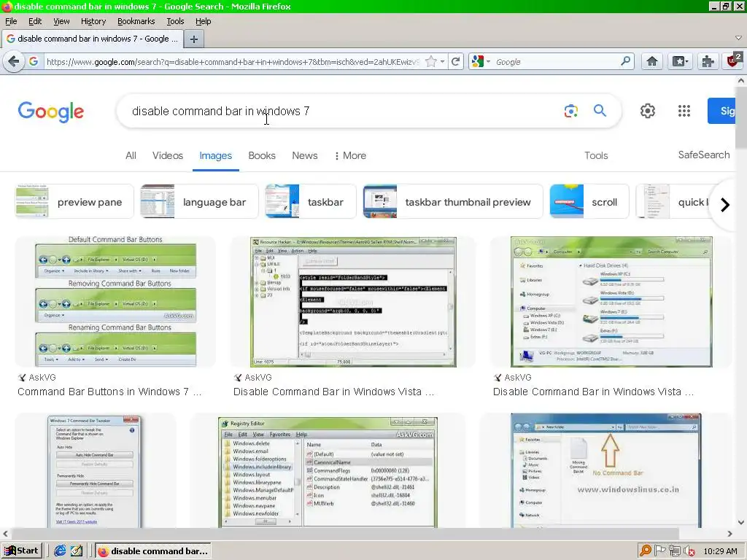
Task: Switch to the Videos tab
Action: coord(168,156)
